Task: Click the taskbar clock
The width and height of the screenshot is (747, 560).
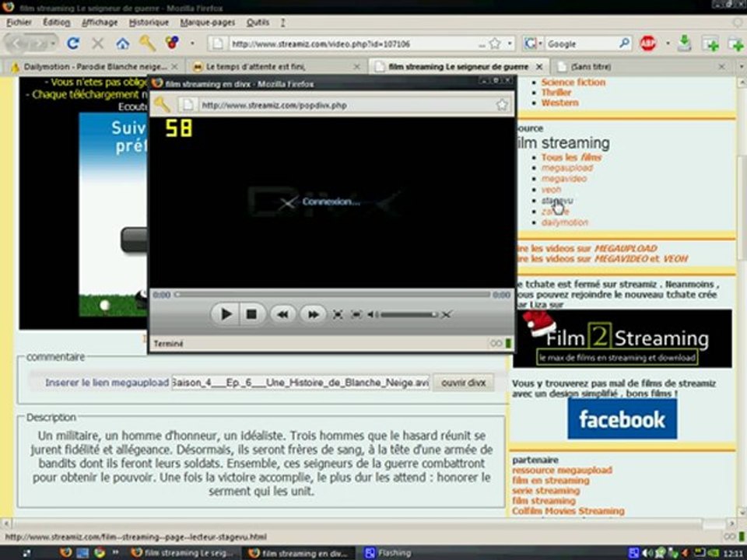Action: (735, 553)
